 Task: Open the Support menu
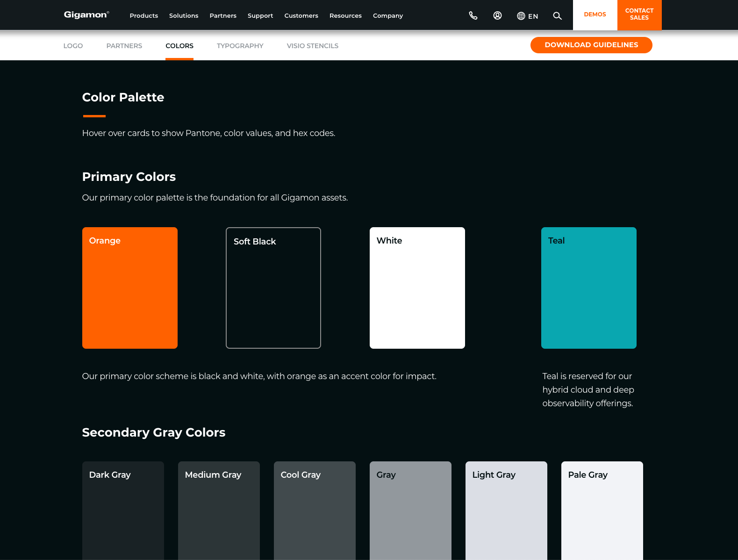(x=260, y=15)
